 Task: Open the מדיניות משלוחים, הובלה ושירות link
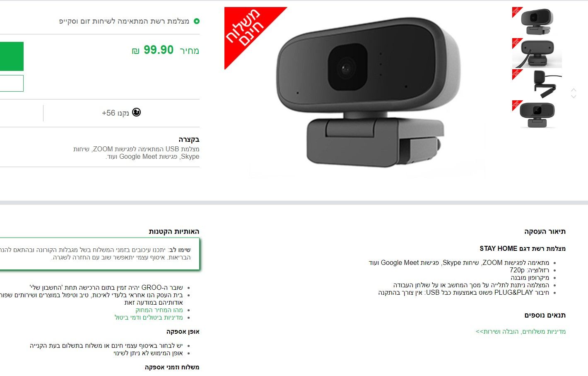point(521,332)
